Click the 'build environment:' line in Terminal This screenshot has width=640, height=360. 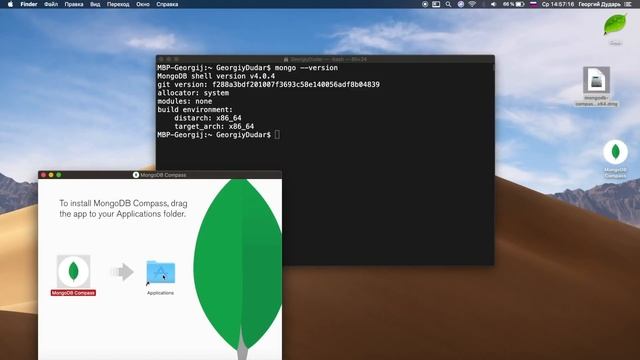point(195,110)
